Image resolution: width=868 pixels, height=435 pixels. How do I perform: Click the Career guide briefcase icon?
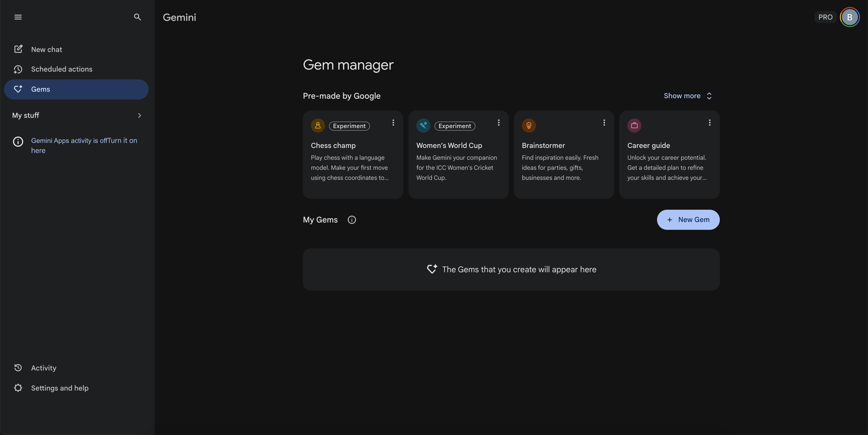point(634,126)
